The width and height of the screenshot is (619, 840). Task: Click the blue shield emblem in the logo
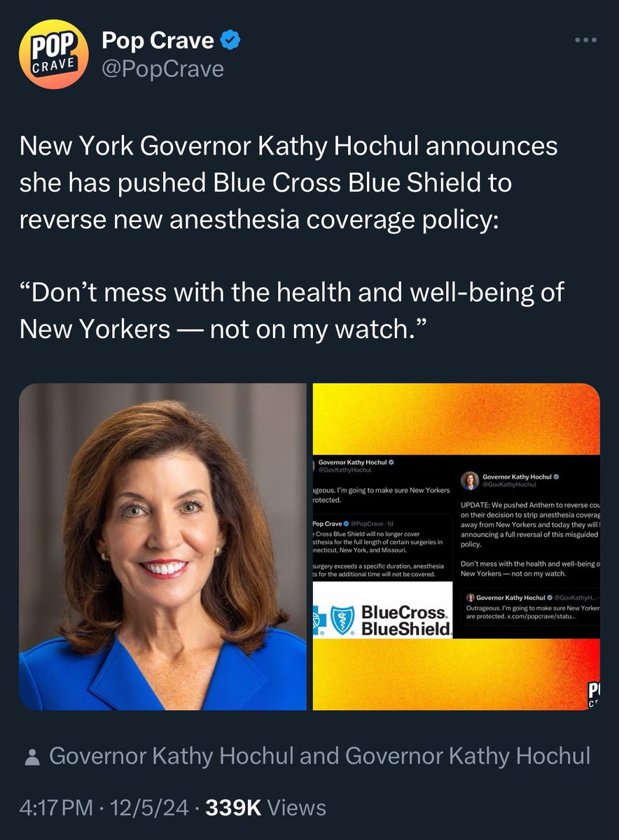[342, 620]
